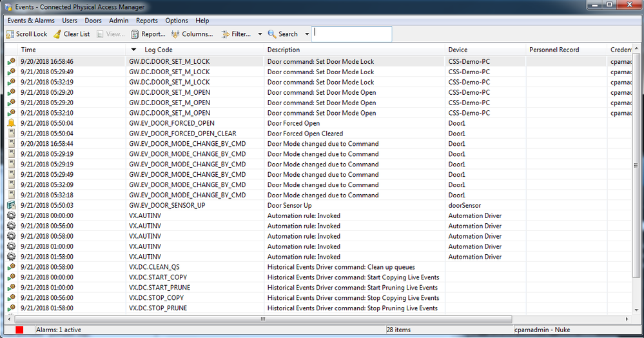This screenshot has height=338, width=644.
Task: Click the Columns toolbar icon
Action: pyautogui.click(x=175, y=34)
